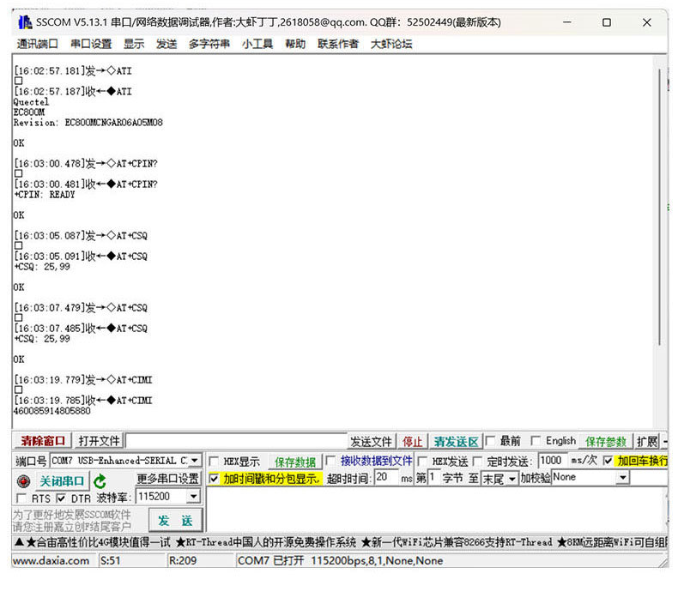Click the 停止 button
This screenshot has width=678, height=616.
click(x=412, y=441)
